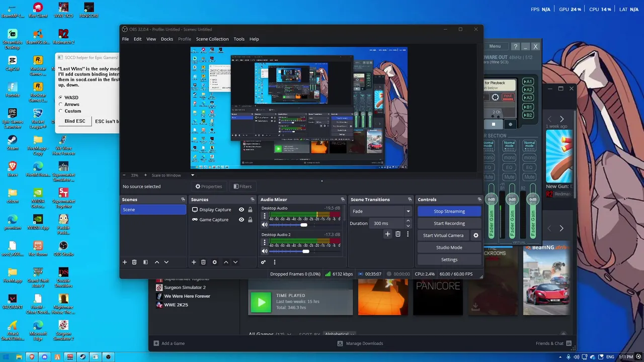
Task: Open Windows Start menu
Action: click(x=6, y=357)
